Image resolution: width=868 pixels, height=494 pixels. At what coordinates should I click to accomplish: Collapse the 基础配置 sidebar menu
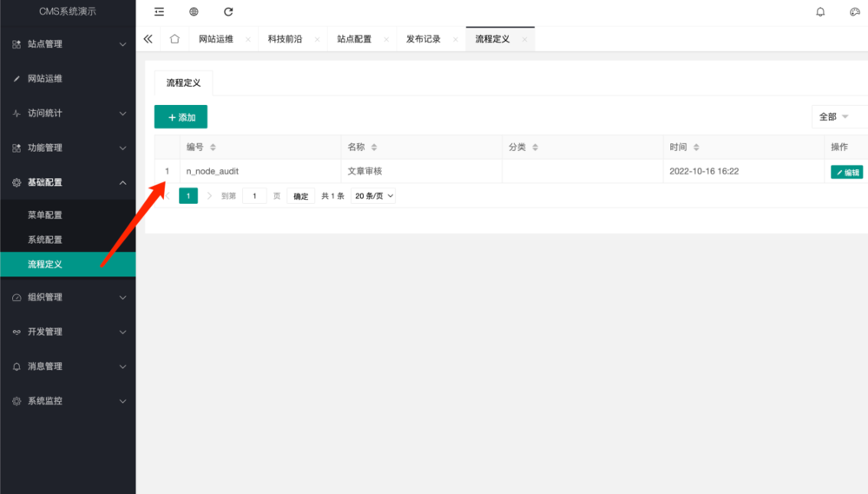point(68,182)
